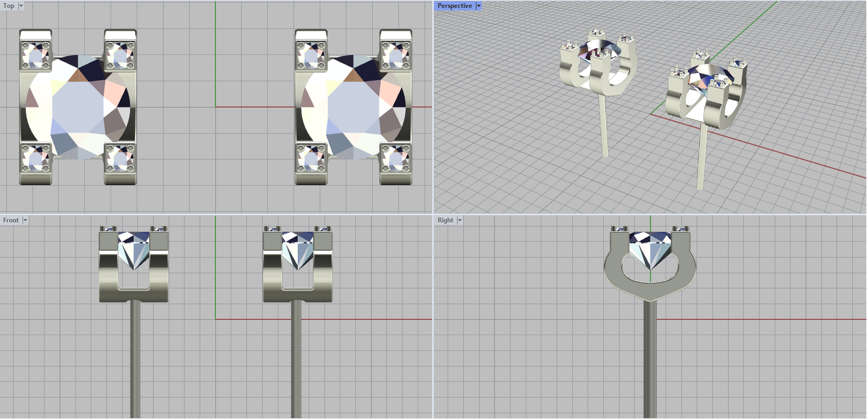Pick bottom-right small diamond of right earring in Top view
The height and width of the screenshot is (419, 868).
(395, 158)
